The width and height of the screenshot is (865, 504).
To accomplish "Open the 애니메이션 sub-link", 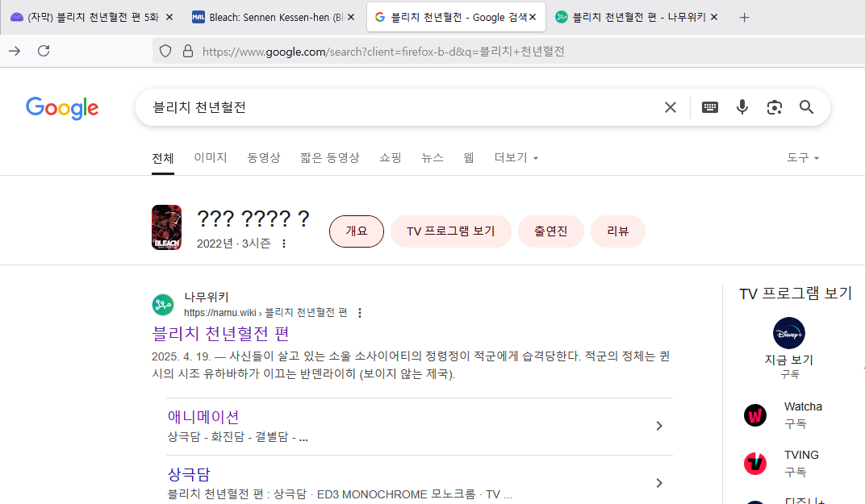I will (x=203, y=417).
